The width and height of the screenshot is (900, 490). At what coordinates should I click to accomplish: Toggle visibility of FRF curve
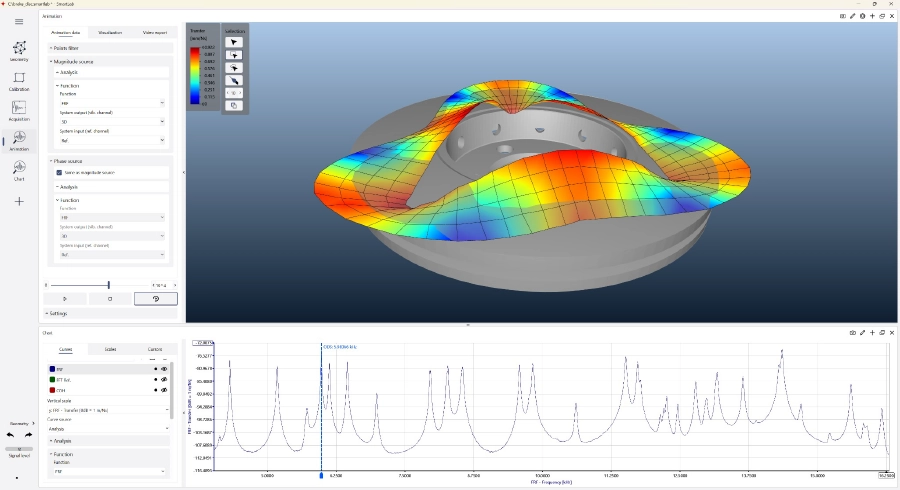(x=164, y=369)
